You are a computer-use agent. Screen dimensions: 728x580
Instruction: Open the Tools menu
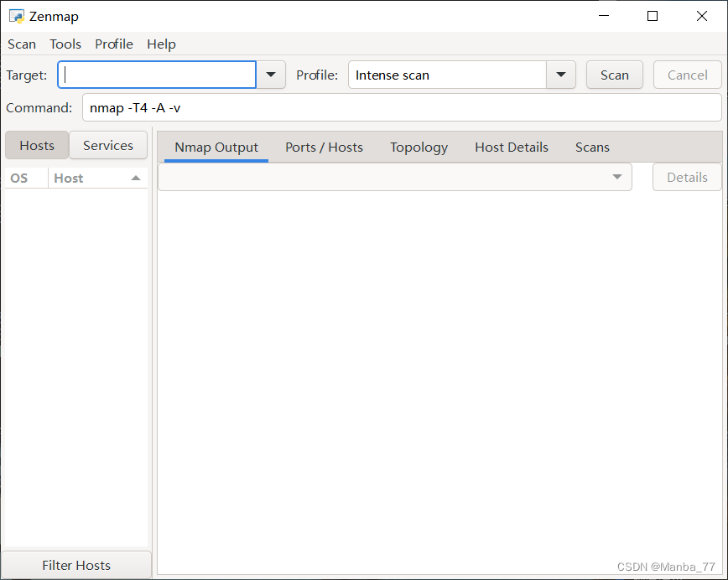(65, 44)
